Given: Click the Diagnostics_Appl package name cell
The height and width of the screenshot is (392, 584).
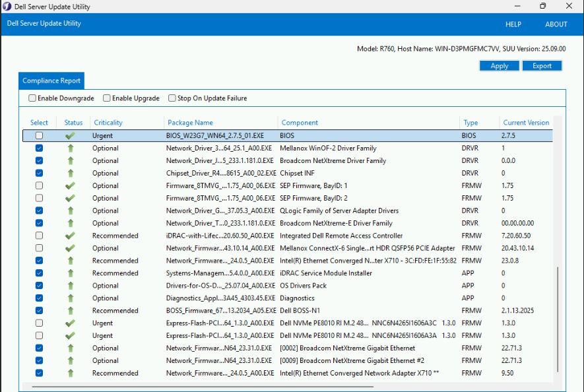Looking at the screenshot, I should [x=220, y=298].
